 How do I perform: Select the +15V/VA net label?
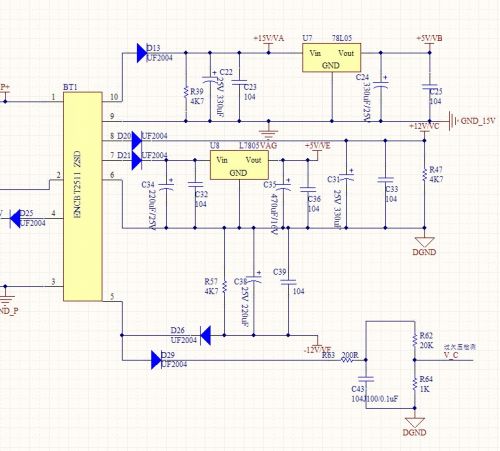(269, 38)
